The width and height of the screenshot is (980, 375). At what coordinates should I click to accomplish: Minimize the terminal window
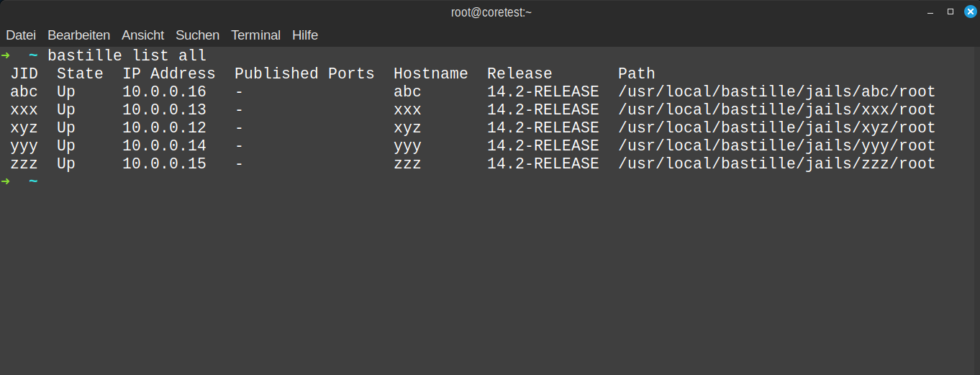point(932,12)
